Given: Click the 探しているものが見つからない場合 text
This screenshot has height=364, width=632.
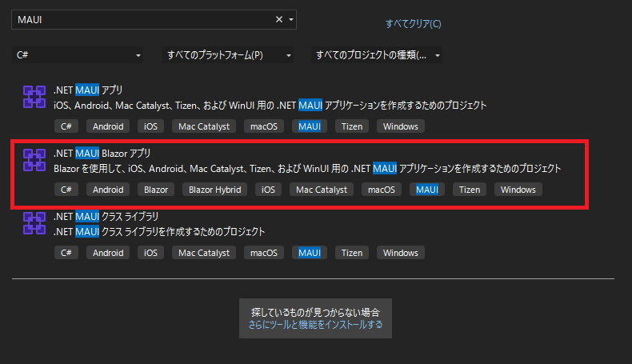Looking at the screenshot, I should tap(315, 313).
